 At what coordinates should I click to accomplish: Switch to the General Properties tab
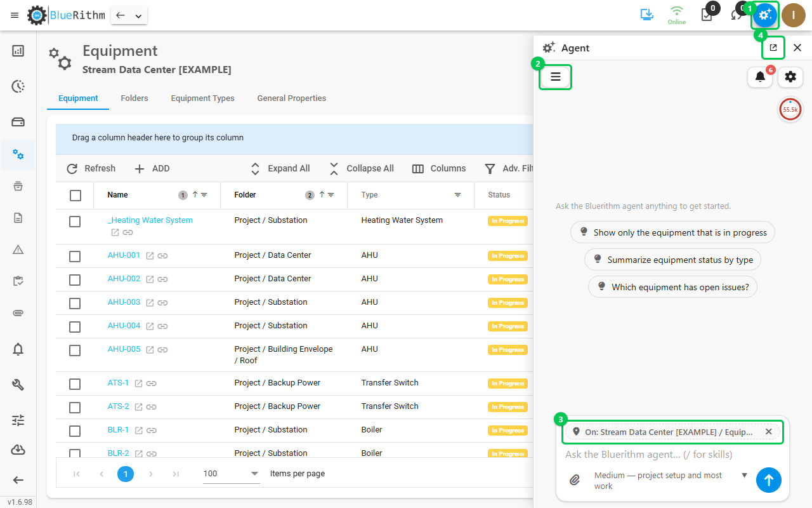point(292,98)
